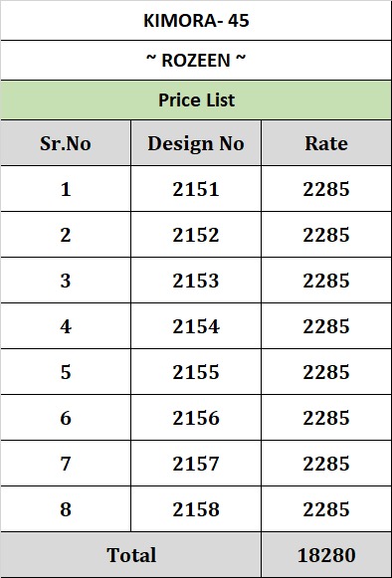This screenshot has height=578, width=392.
Task: Select the KIMORA- 45 title cell
Action: click(196, 20)
